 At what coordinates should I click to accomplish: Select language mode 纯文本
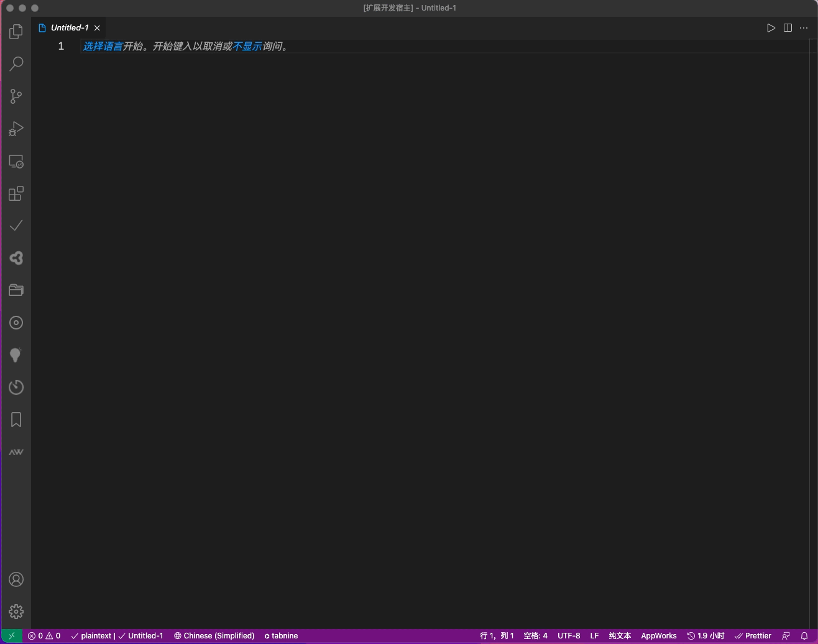(620, 636)
